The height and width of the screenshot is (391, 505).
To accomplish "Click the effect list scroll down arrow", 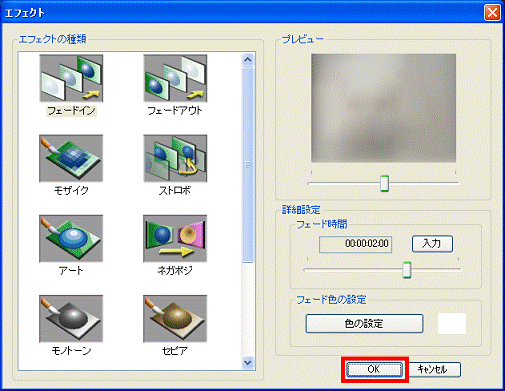I will [248, 362].
